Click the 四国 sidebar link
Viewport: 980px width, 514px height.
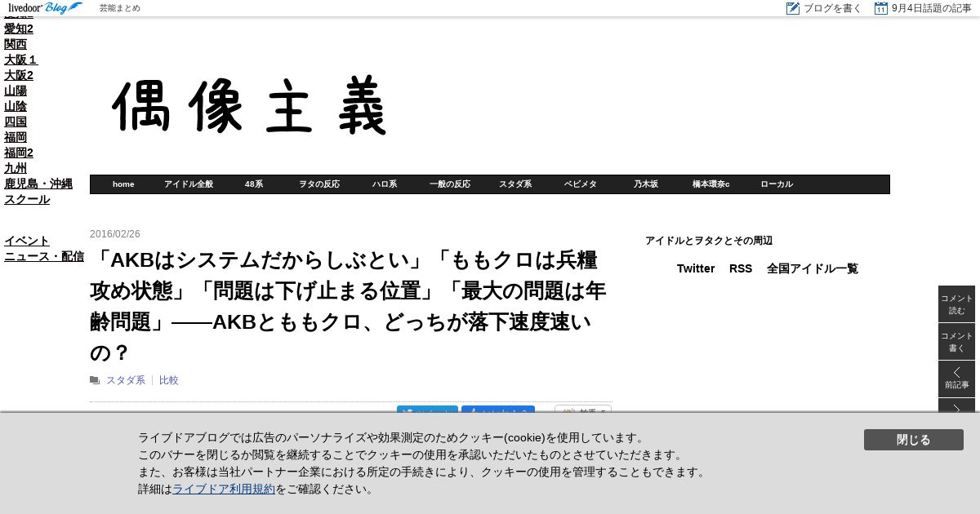pyautogui.click(x=16, y=122)
